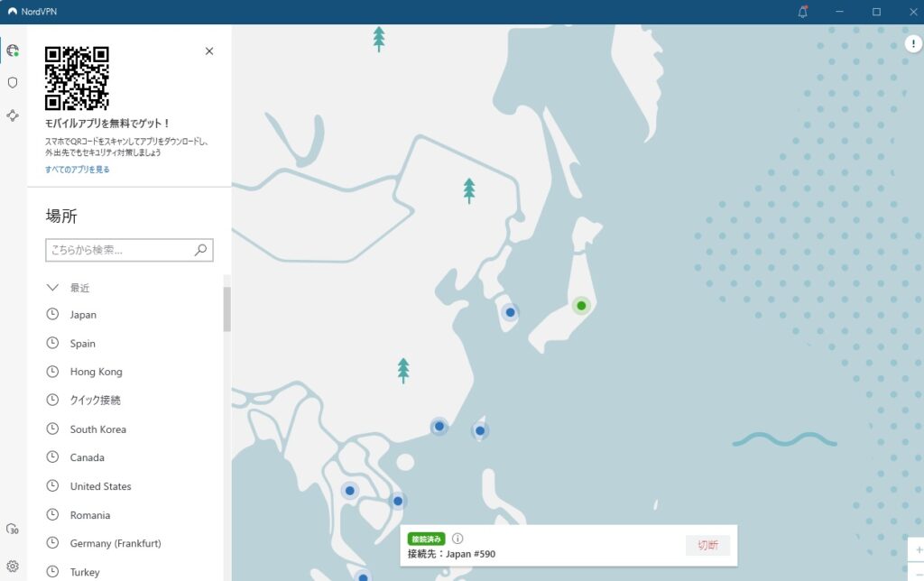Click the location list scrollbar thumb

[x=226, y=309]
